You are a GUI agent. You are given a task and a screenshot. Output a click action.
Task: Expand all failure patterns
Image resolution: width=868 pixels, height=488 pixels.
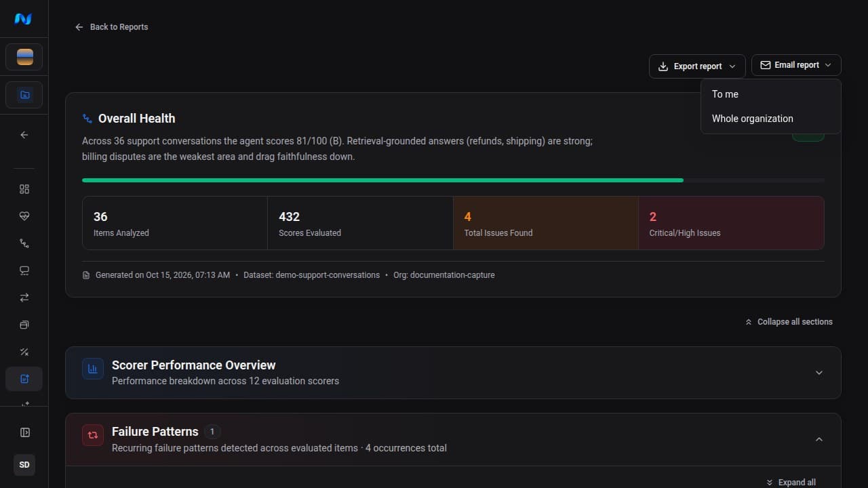click(x=791, y=483)
